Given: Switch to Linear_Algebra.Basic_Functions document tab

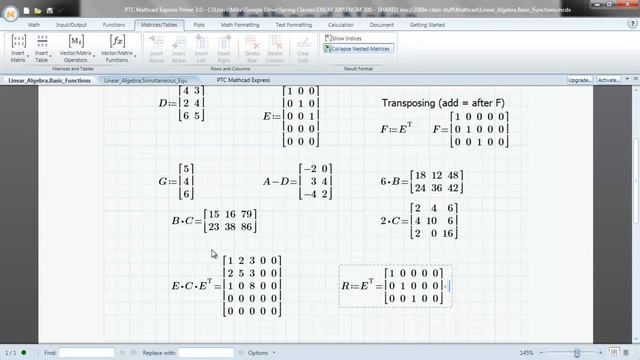Looking at the screenshot, I should click(49, 80).
